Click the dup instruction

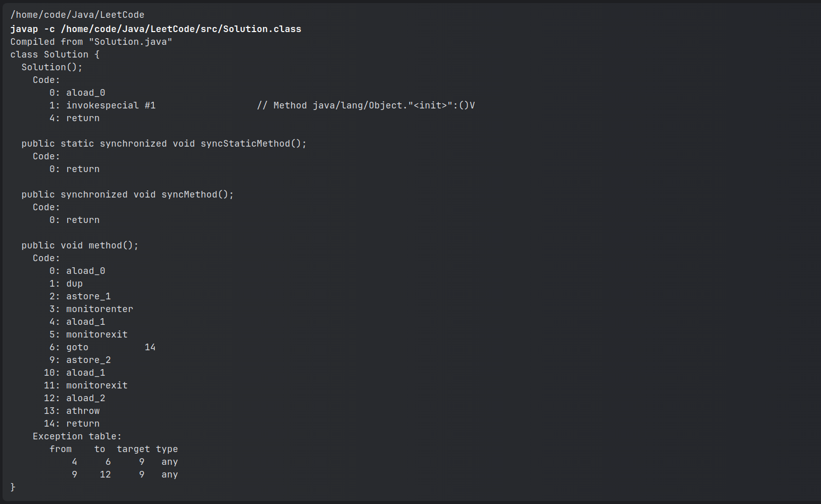[x=74, y=284]
